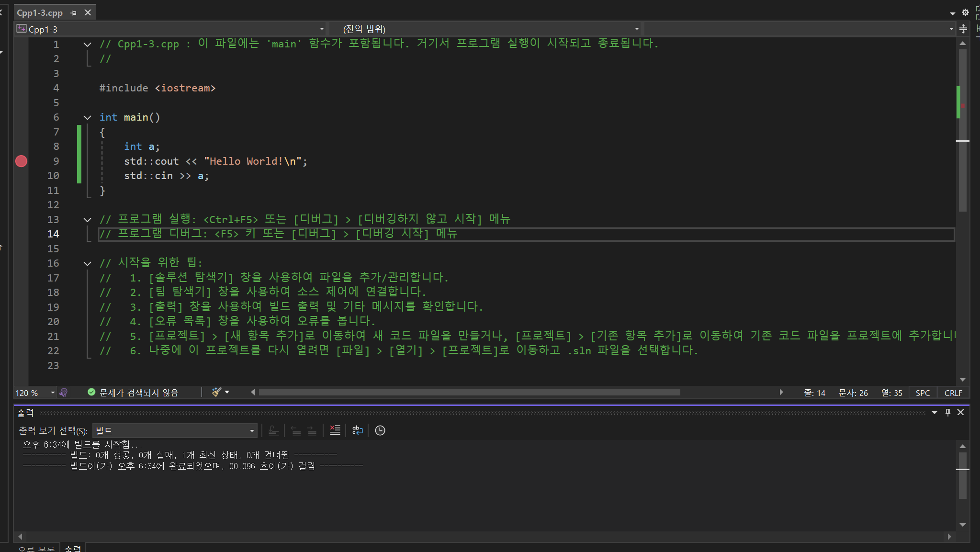This screenshot has width=980, height=552.
Task: Pin the output panel with auto-hide icon
Action: (x=947, y=412)
